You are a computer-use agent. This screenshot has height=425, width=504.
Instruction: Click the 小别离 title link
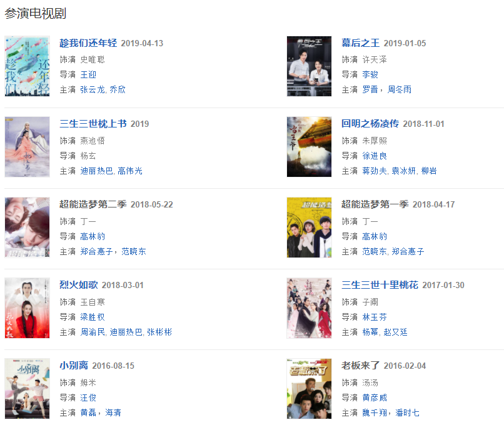[74, 366]
